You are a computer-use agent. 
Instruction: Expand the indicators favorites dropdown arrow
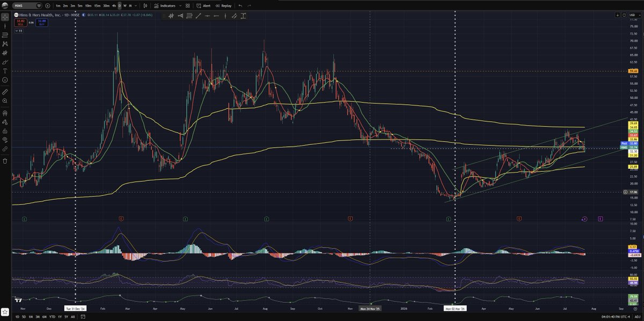coord(180,5)
